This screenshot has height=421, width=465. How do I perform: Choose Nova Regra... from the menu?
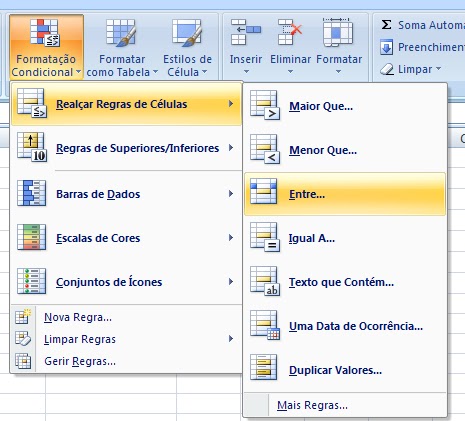(78, 317)
